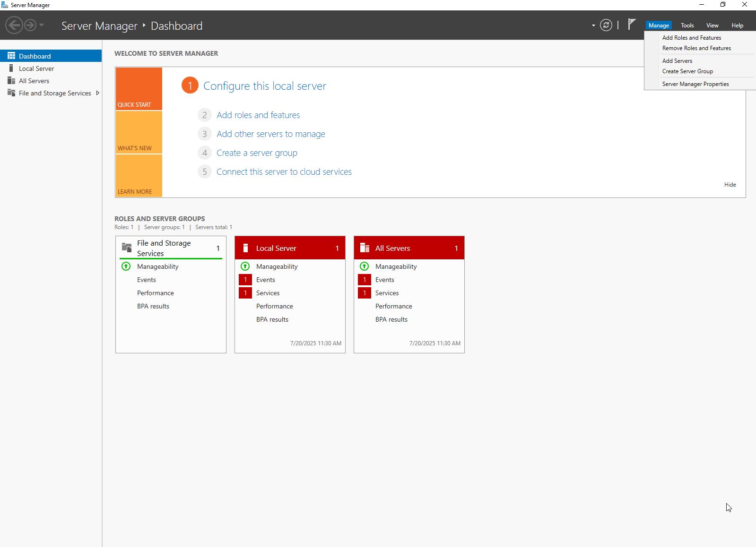
Task: Open the notifications flag icon
Action: click(x=632, y=25)
